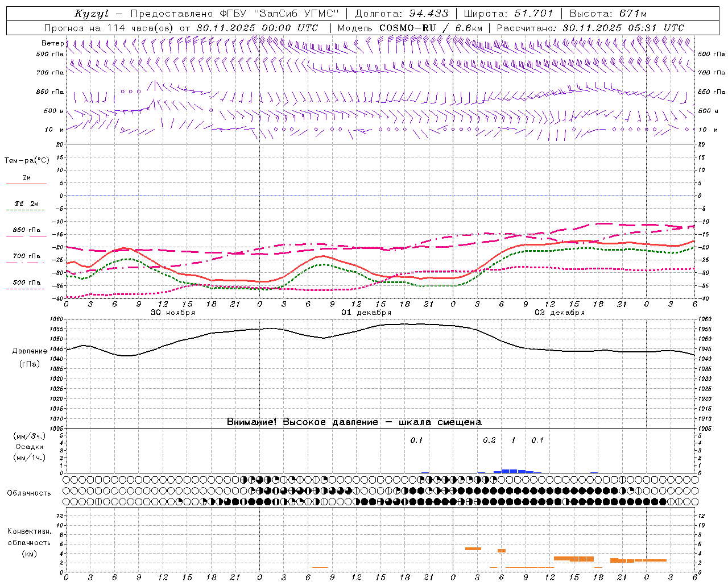728x582 pixels.
Task: Select the Долгота: 94.433 header value
Action: pyautogui.click(x=402, y=14)
